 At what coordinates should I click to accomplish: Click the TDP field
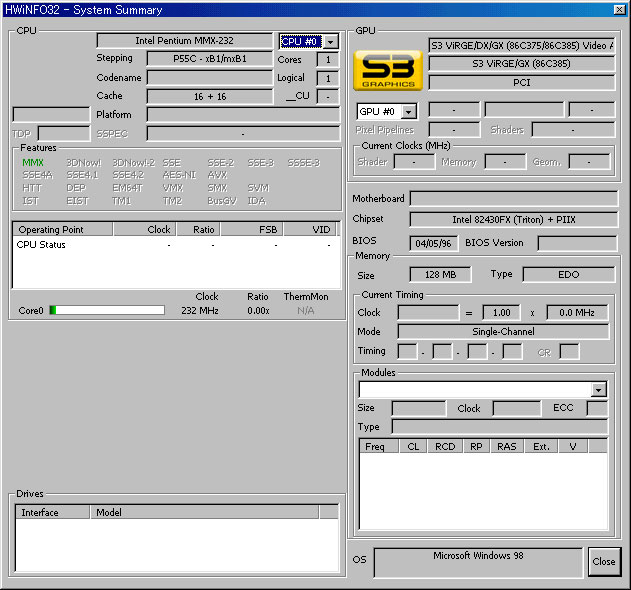64,134
